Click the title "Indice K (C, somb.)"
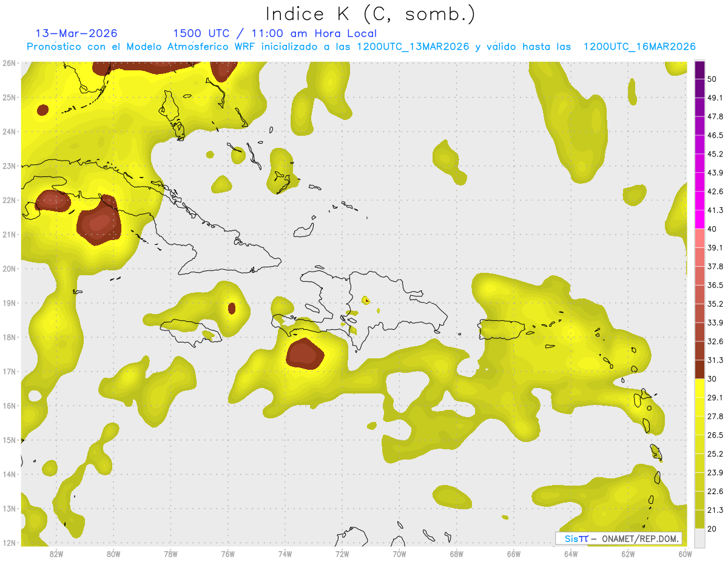 tap(370, 14)
